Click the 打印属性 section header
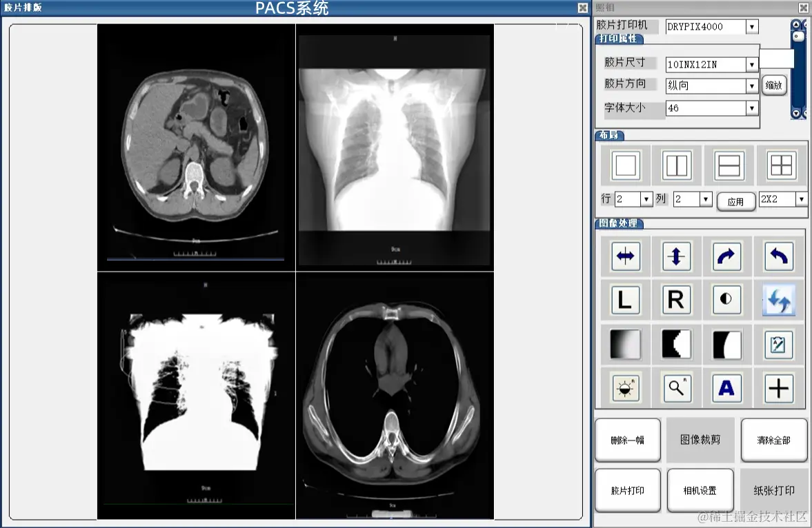Viewport: 812px width, 528px height. [619, 39]
